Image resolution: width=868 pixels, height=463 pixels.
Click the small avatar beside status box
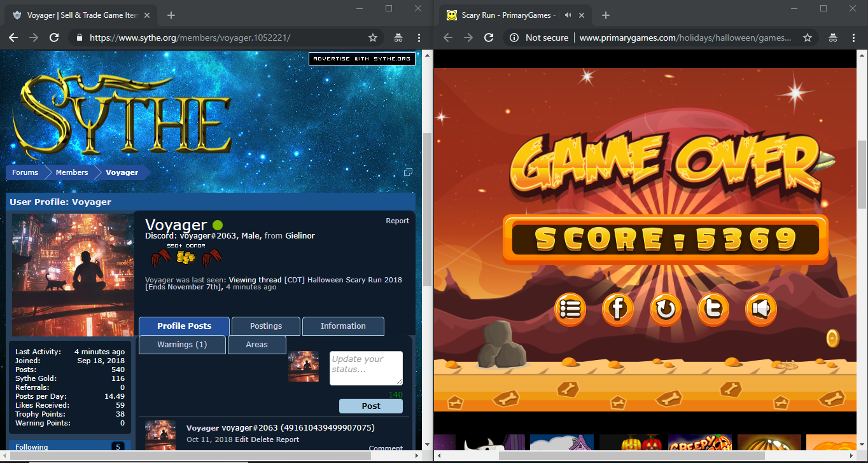(x=304, y=366)
